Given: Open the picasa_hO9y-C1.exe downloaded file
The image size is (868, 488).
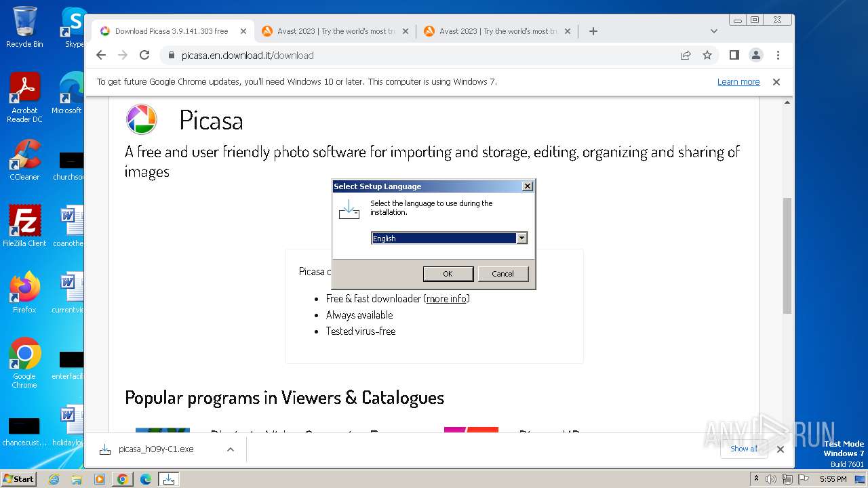Looking at the screenshot, I should pos(156,449).
